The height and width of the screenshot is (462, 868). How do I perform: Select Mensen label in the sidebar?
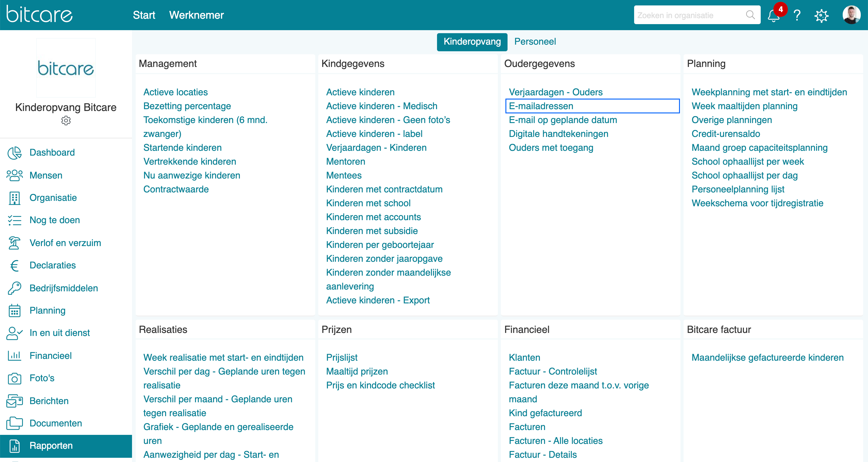point(46,175)
